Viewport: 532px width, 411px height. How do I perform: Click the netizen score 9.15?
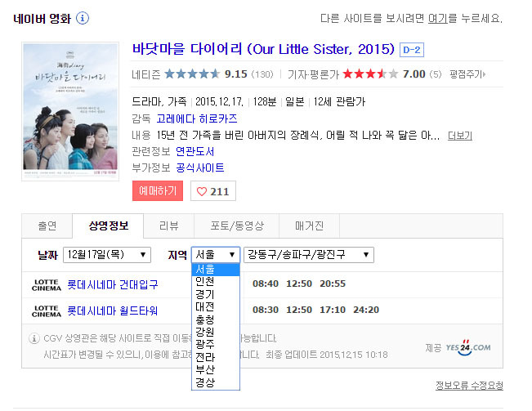coord(236,74)
